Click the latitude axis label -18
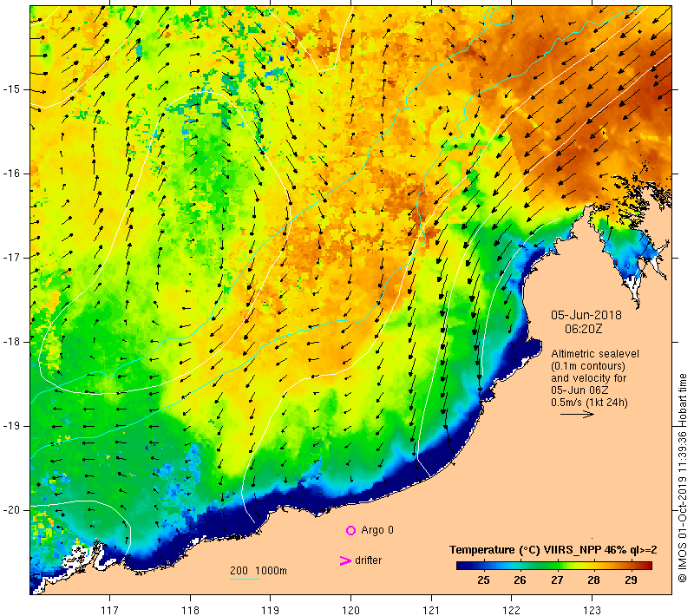694x616 pixels. click(10, 342)
